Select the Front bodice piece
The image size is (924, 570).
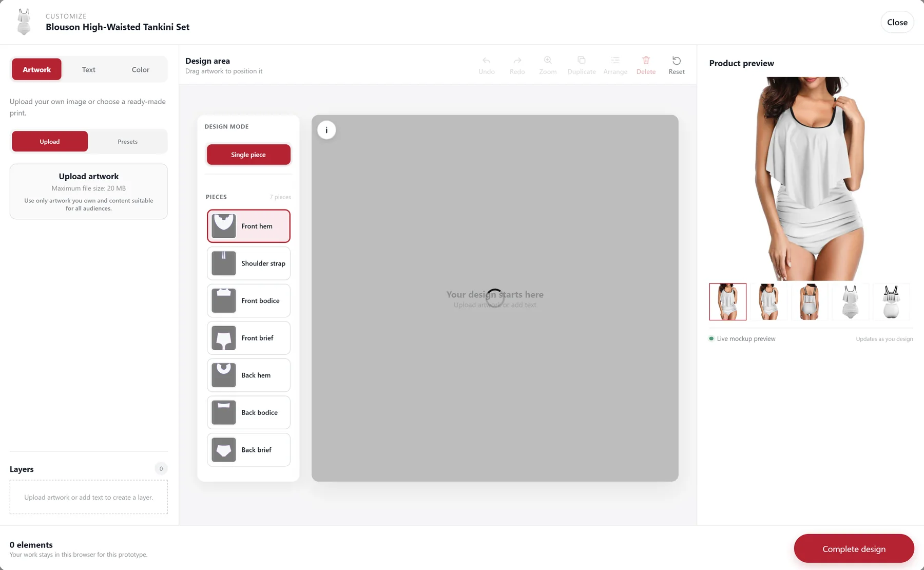[248, 300]
